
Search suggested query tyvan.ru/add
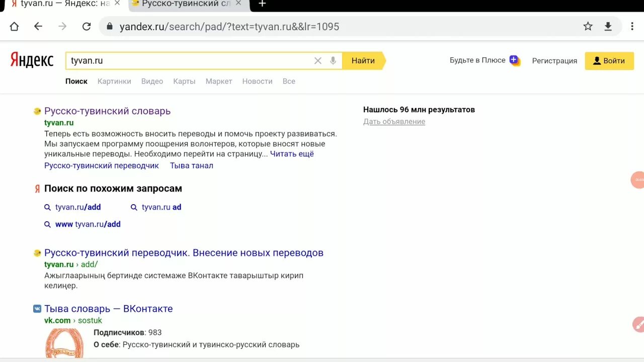pos(78,207)
